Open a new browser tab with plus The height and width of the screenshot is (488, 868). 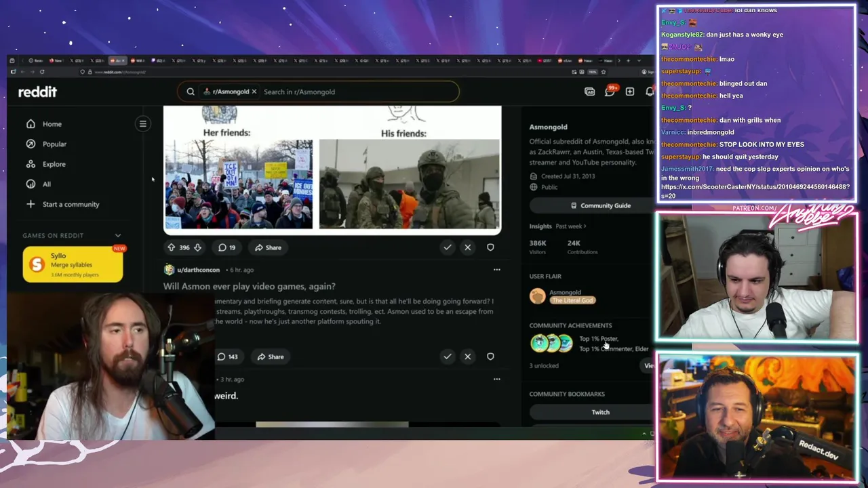click(627, 61)
